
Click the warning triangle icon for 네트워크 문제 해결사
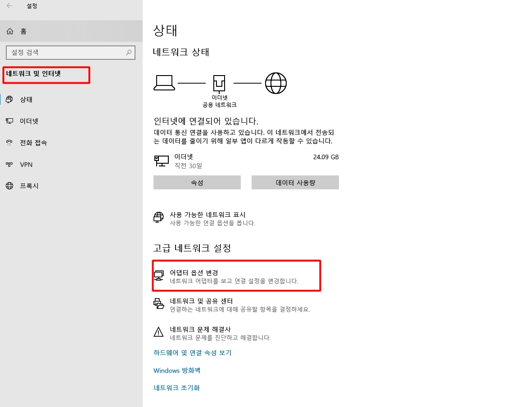coord(158,332)
